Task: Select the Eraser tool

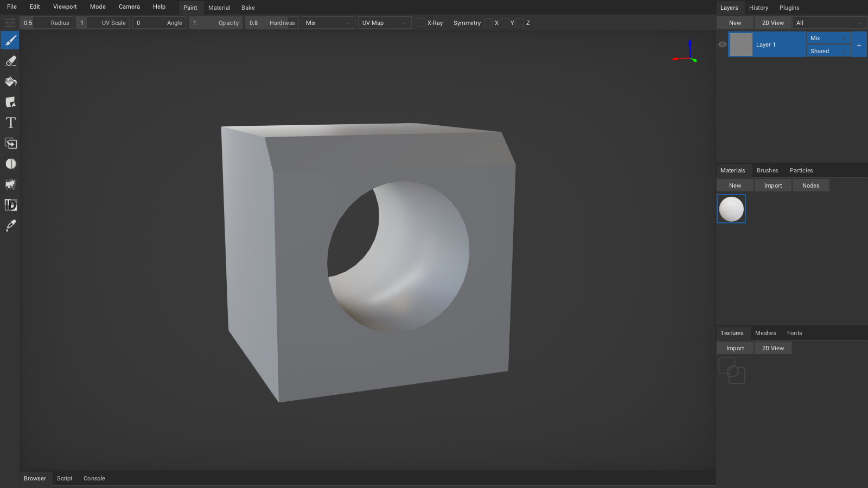Action: [x=10, y=61]
